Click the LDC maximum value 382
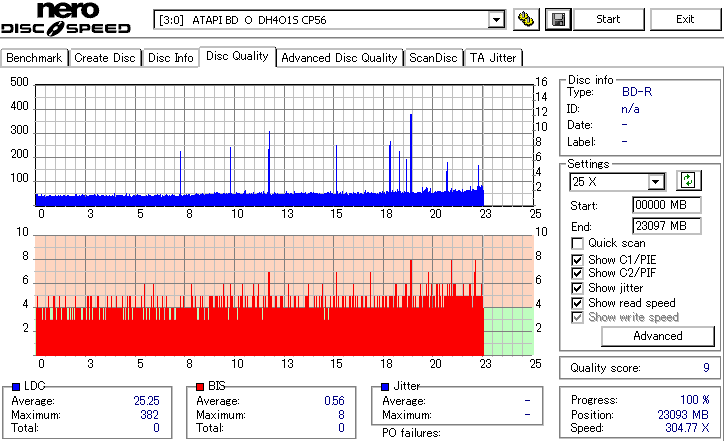The image size is (724, 441). point(150,415)
